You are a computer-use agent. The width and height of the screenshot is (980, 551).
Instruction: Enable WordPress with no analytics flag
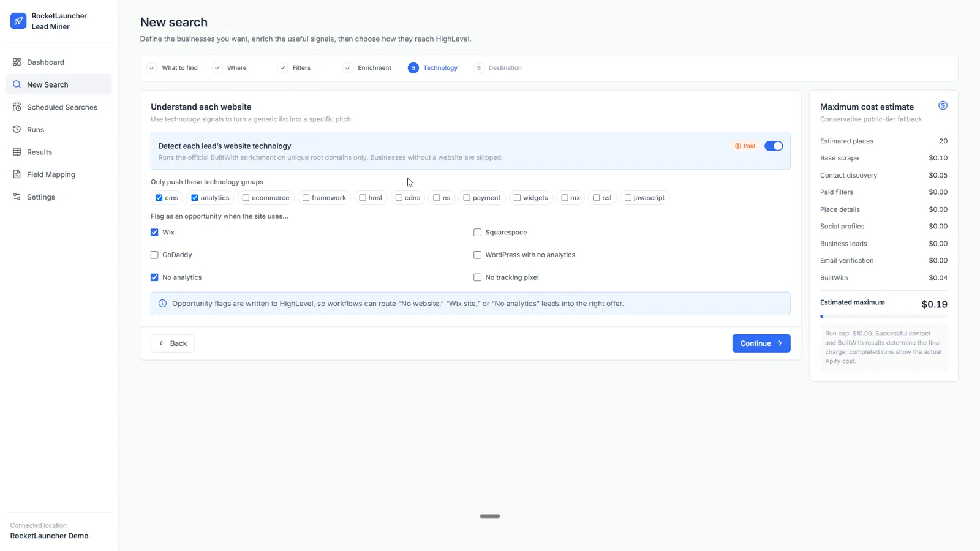coord(477,255)
